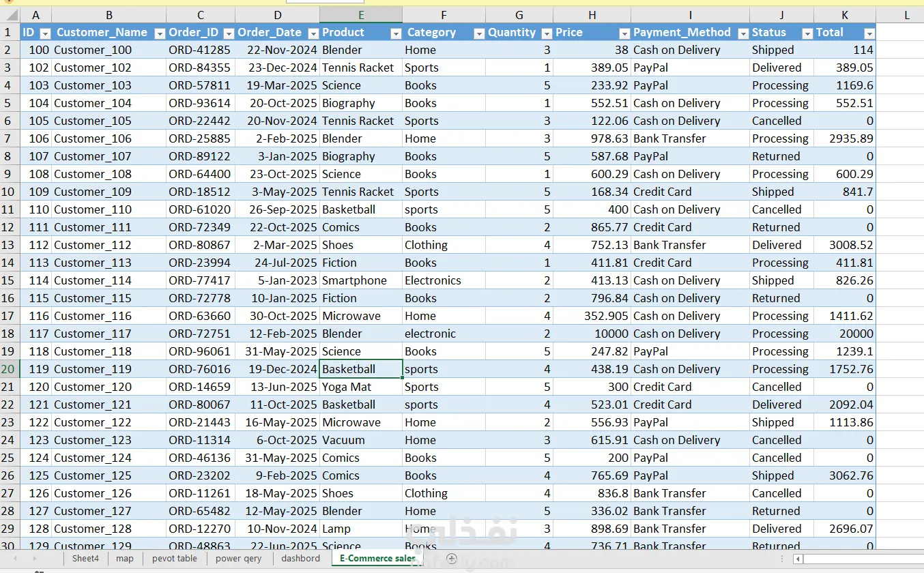Screen dimensions: 924x573
Task: Select the E-Commerce sales tab
Action: coord(377,558)
